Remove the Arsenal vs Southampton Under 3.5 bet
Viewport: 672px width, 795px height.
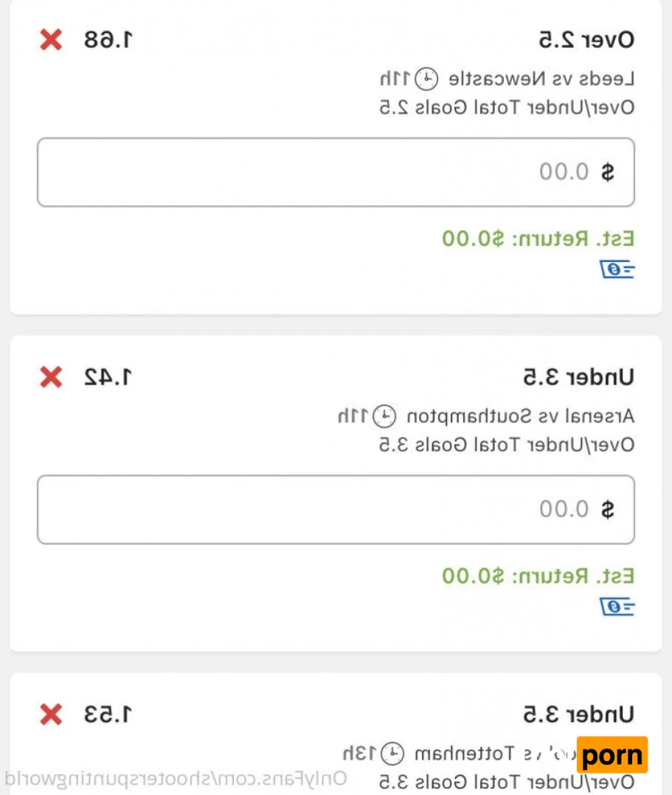51,378
